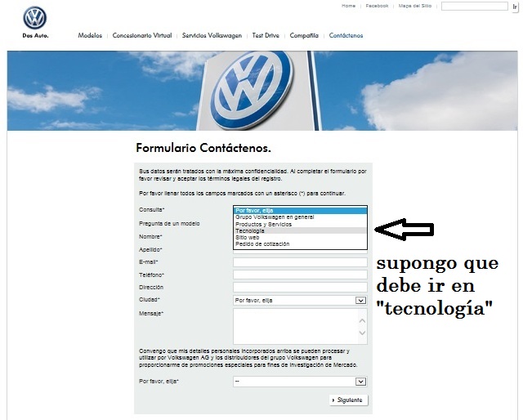The height and width of the screenshot is (420, 523).
Task: Click the 'Das Auto.' slogan text
Action: tap(35, 36)
